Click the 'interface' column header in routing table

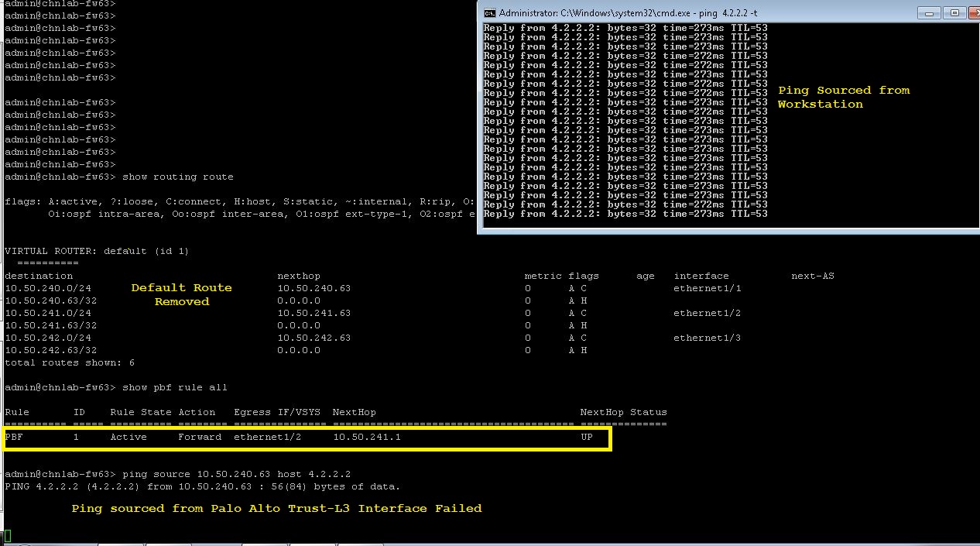[x=701, y=276]
